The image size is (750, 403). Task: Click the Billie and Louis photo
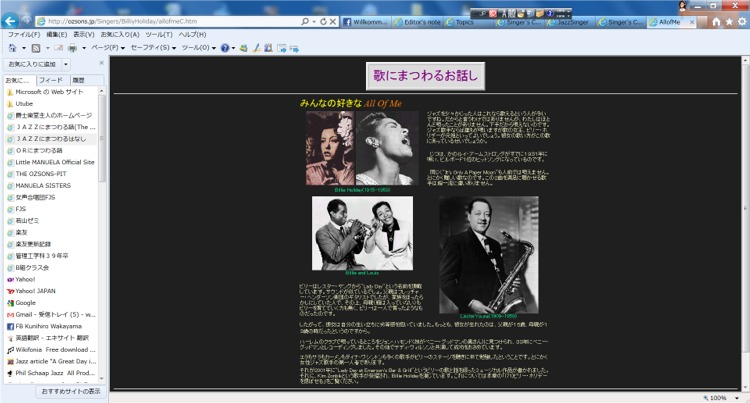(x=362, y=233)
